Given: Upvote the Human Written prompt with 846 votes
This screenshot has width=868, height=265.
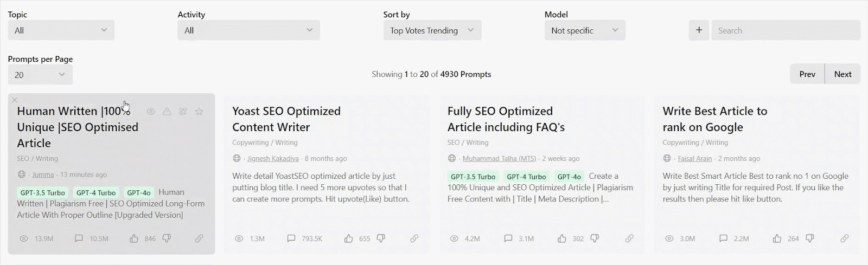Looking at the screenshot, I should pos(133,238).
